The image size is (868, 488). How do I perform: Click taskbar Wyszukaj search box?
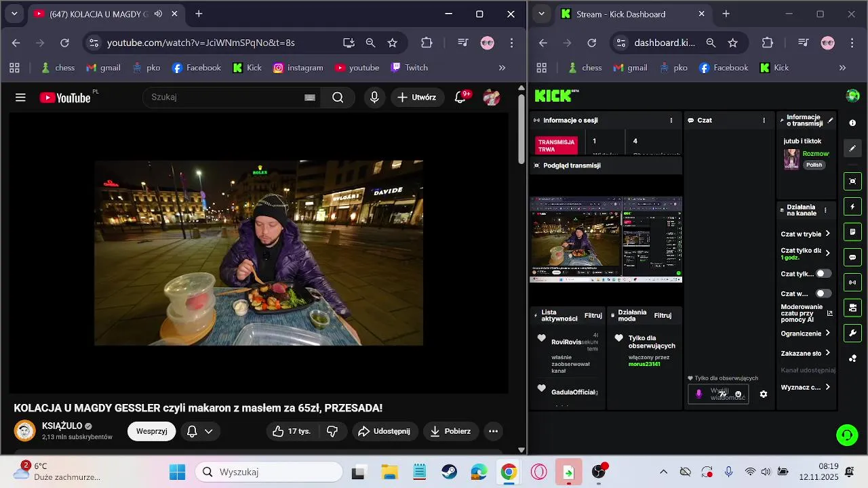pyautogui.click(x=269, y=472)
